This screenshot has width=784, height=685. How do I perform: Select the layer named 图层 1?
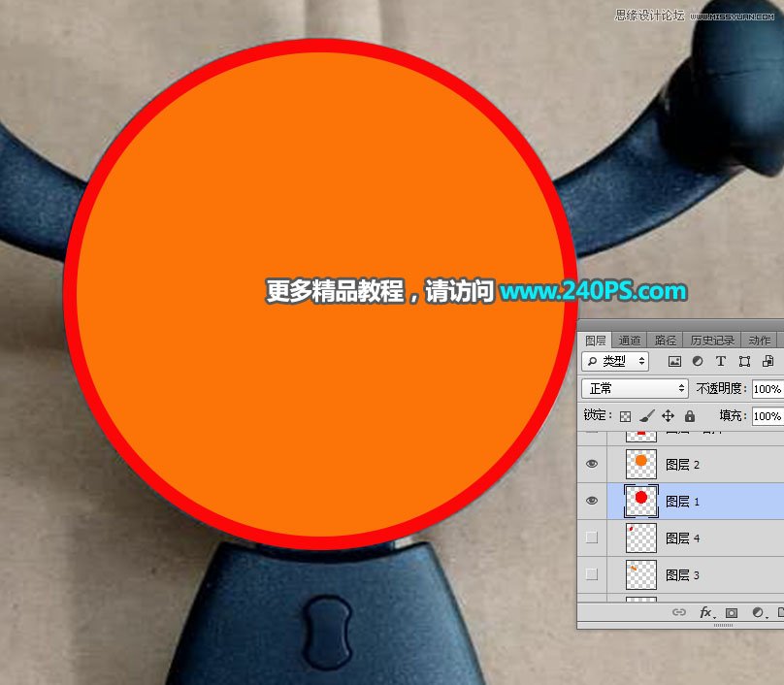[x=682, y=501]
